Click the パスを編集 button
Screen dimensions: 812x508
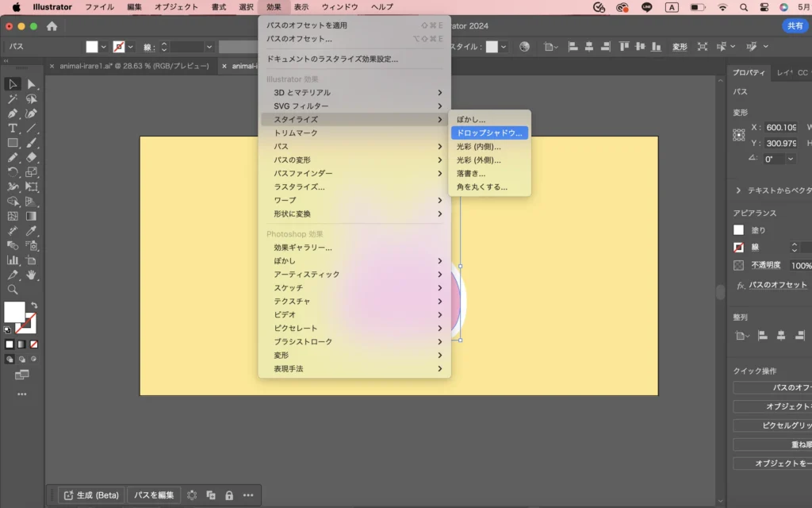click(154, 495)
